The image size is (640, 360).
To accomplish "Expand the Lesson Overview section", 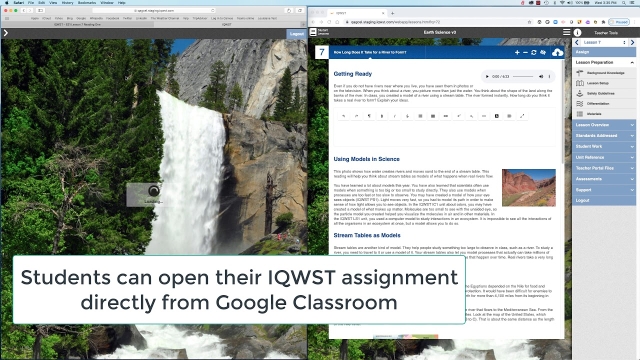I will [604, 125].
